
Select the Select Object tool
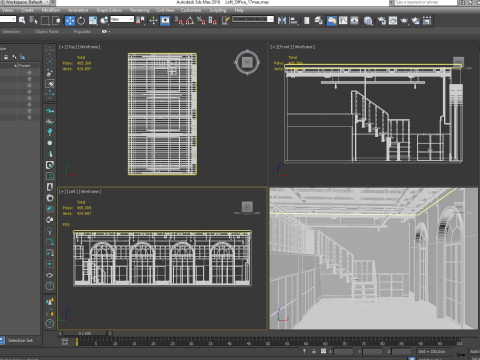22,21
